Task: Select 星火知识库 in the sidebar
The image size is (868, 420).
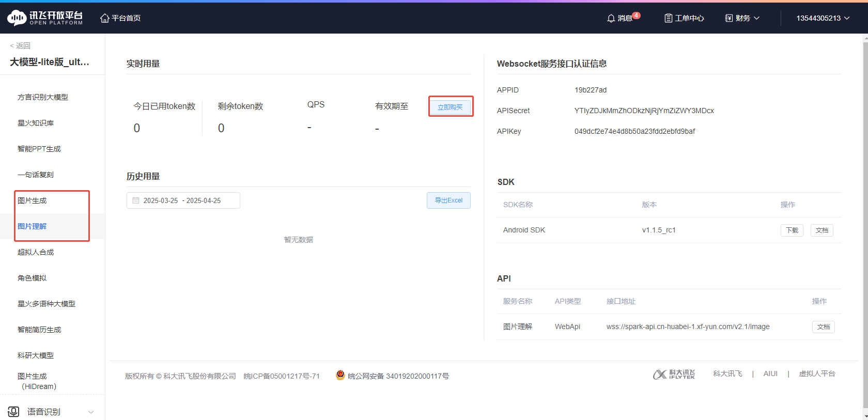Action: click(x=36, y=123)
